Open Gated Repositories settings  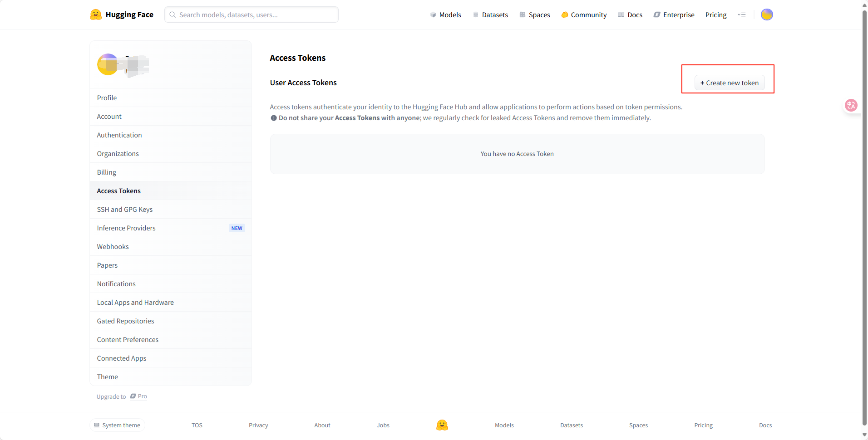[x=171, y=321]
